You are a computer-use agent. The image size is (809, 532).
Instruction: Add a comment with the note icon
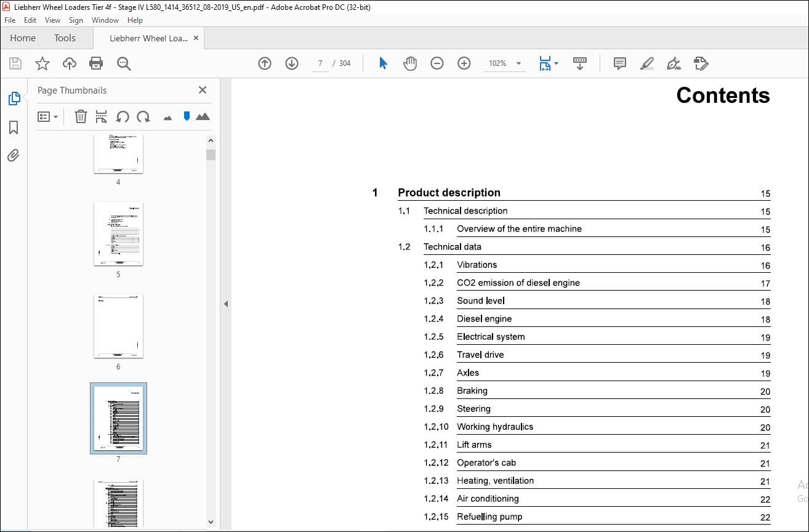620,63
